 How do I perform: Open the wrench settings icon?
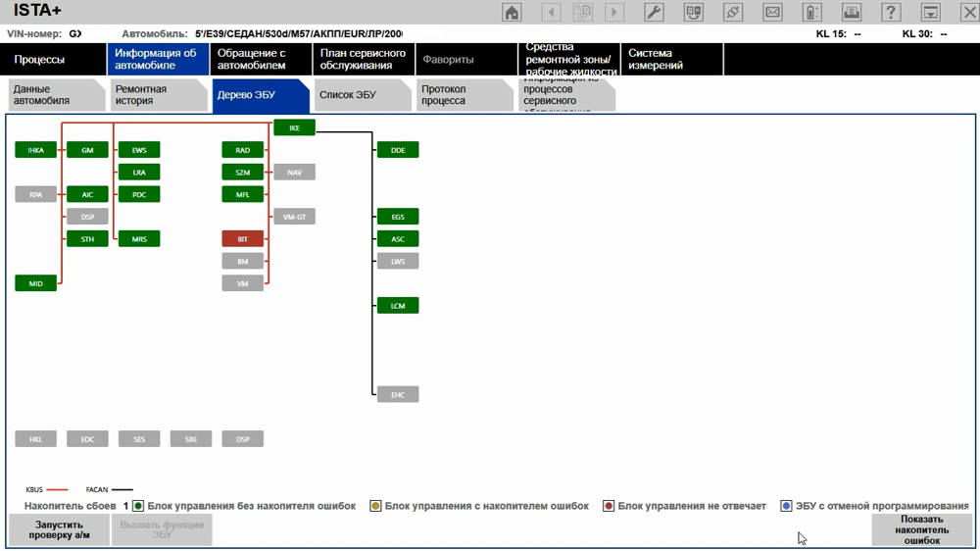655,13
